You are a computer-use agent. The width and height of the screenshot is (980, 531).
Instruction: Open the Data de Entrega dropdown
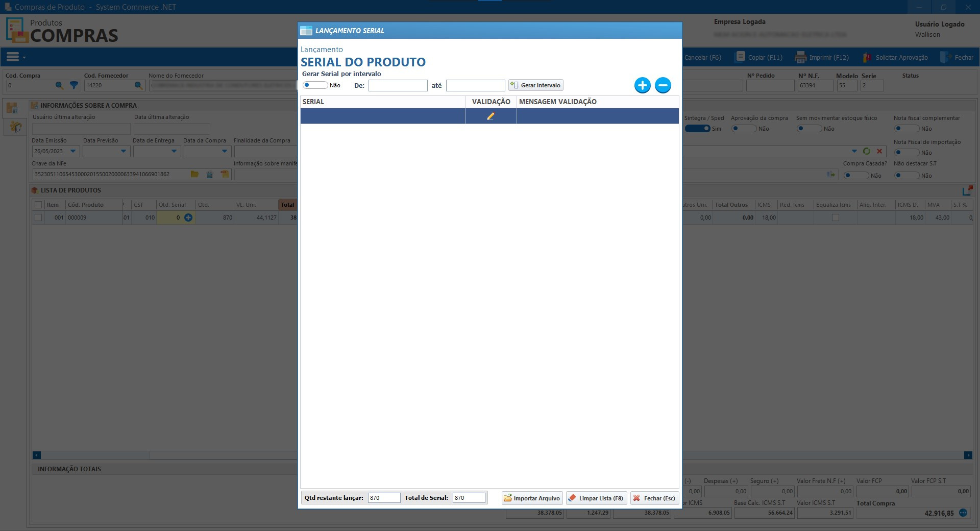pos(174,151)
